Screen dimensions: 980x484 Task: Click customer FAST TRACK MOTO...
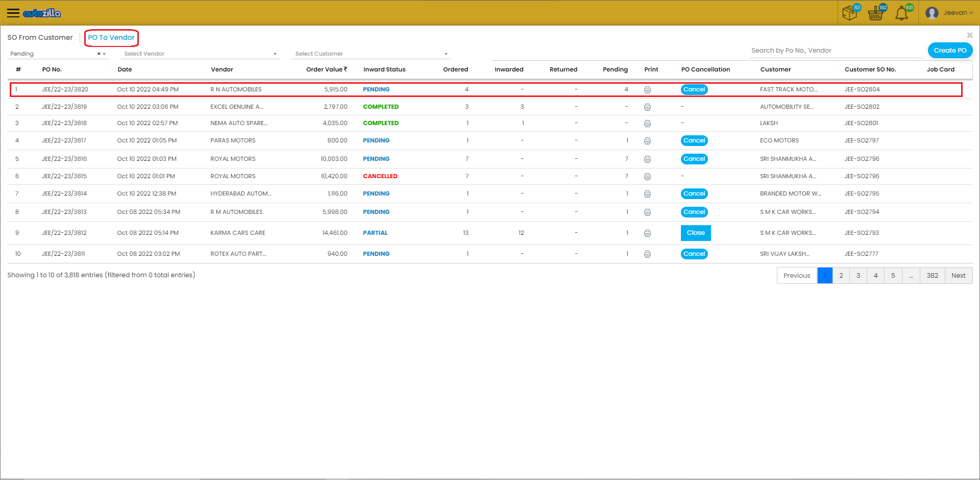coord(789,89)
